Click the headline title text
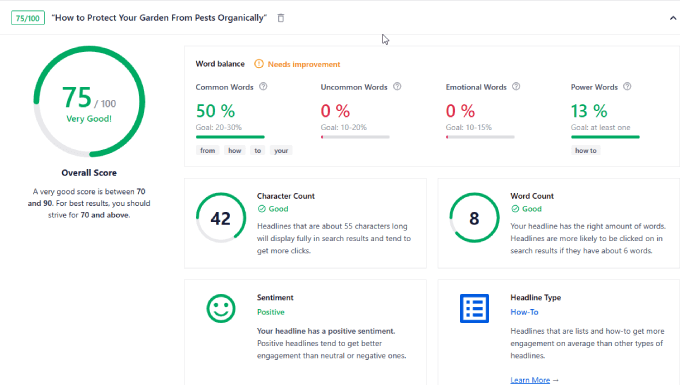This screenshot has height=385, width=680. pos(159,18)
